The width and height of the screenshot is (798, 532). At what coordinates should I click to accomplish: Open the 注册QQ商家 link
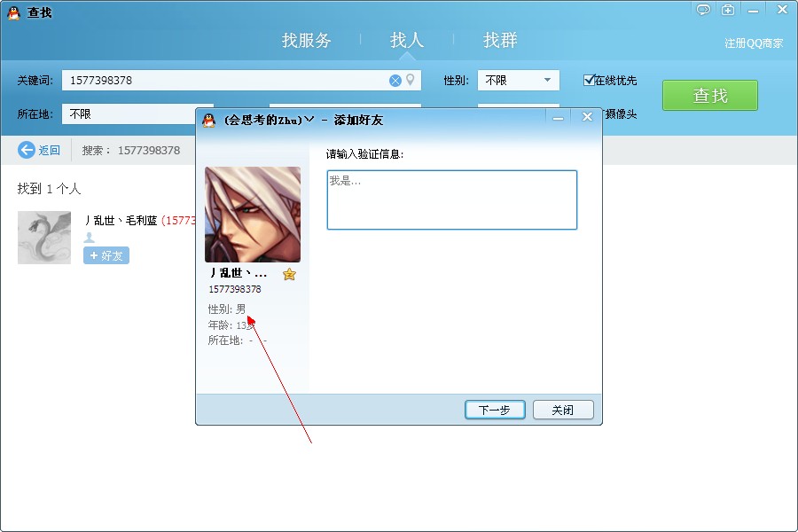coord(754,43)
